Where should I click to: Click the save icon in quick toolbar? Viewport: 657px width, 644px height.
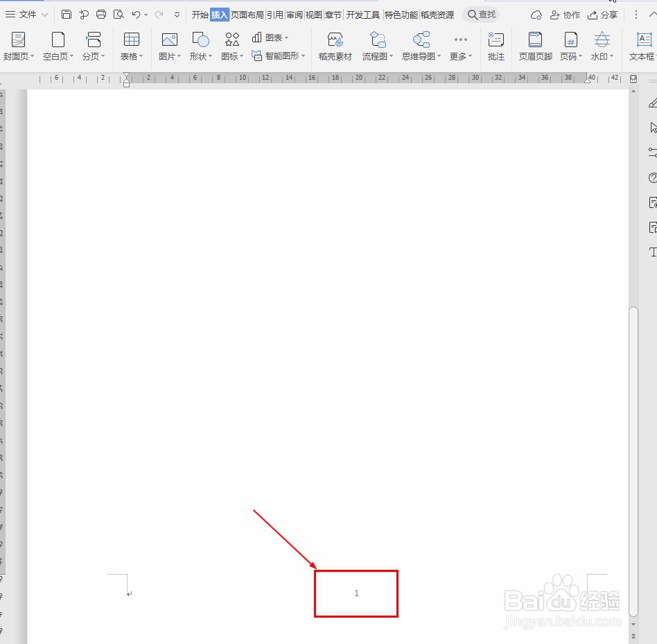point(67,15)
